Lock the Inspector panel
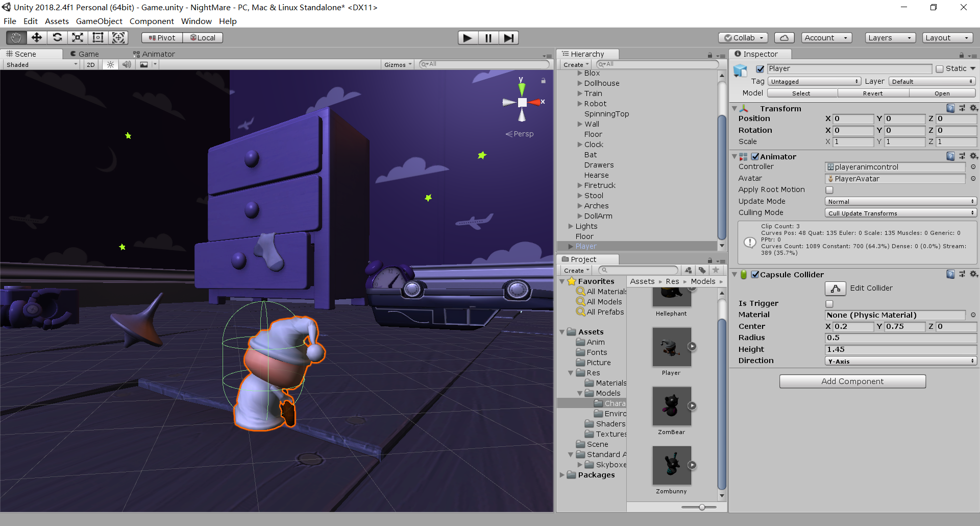Image resolution: width=980 pixels, height=526 pixels. tap(962, 55)
